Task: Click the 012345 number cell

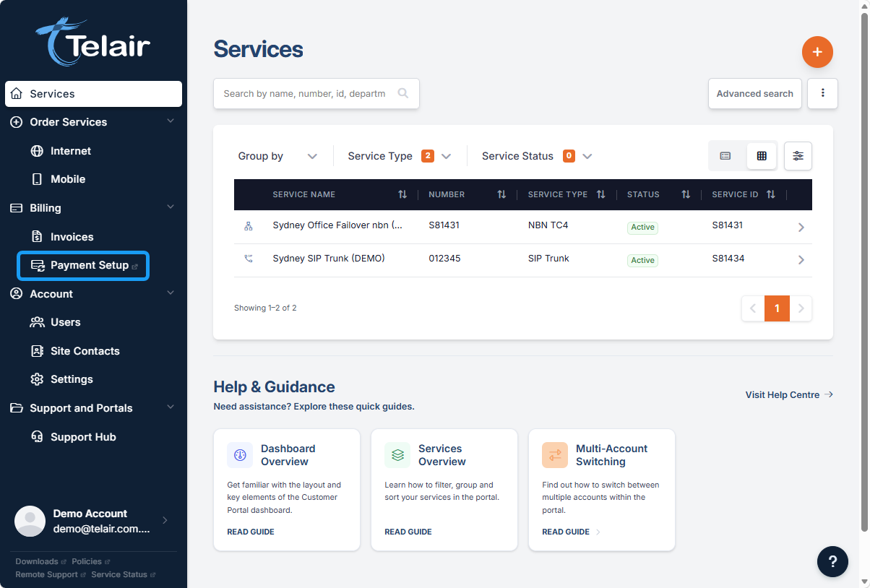Action: tap(444, 259)
